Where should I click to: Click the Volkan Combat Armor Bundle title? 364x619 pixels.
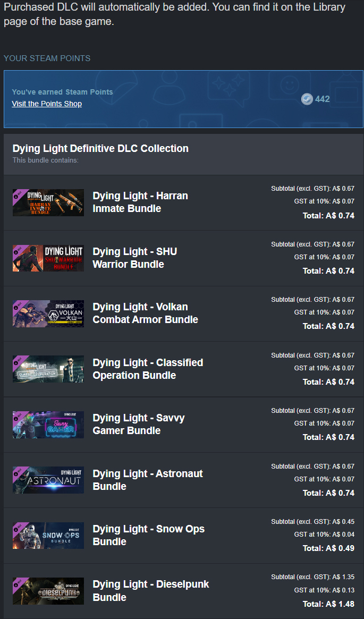(x=145, y=313)
